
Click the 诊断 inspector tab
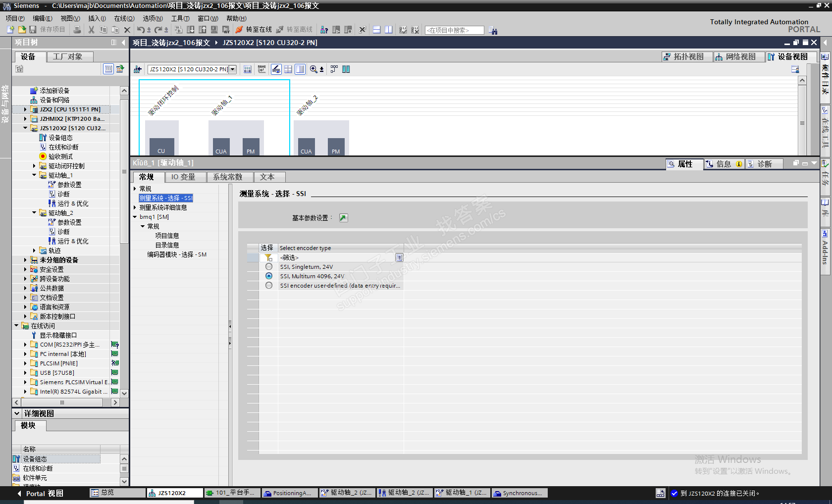[x=765, y=164]
